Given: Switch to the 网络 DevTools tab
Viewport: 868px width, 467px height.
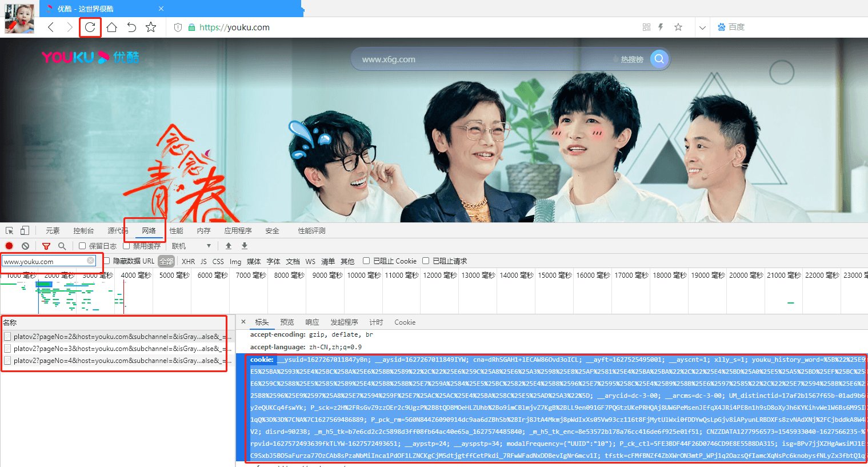Looking at the screenshot, I should (x=149, y=231).
